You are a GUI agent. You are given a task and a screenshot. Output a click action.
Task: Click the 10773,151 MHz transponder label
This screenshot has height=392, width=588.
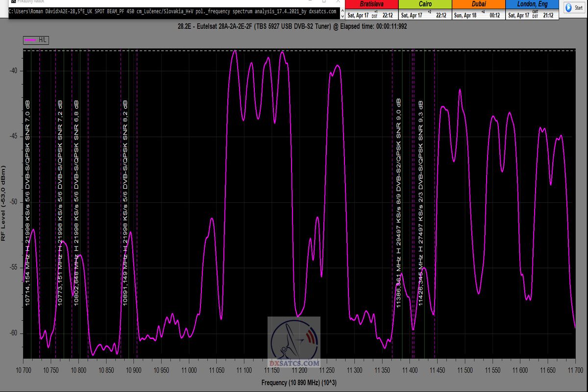(x=60, y=203)
